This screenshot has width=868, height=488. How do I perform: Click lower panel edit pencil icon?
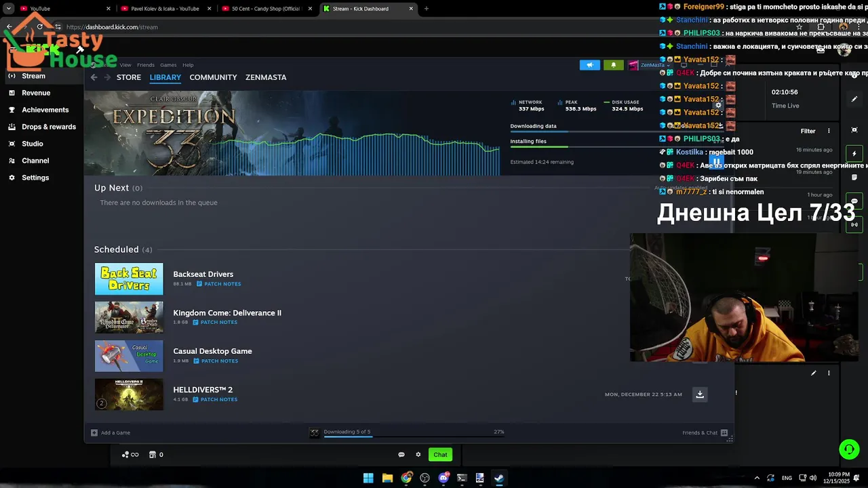click(814, 373)
